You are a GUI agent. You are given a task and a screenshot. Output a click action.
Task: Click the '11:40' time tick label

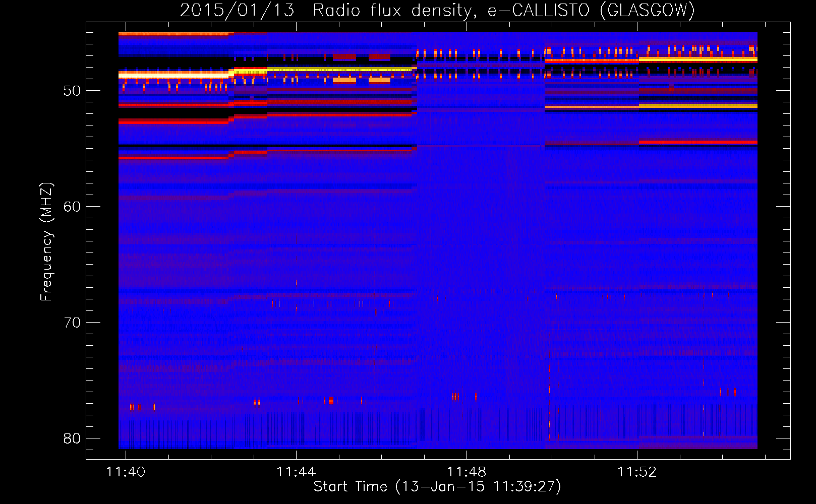[126, 472]
